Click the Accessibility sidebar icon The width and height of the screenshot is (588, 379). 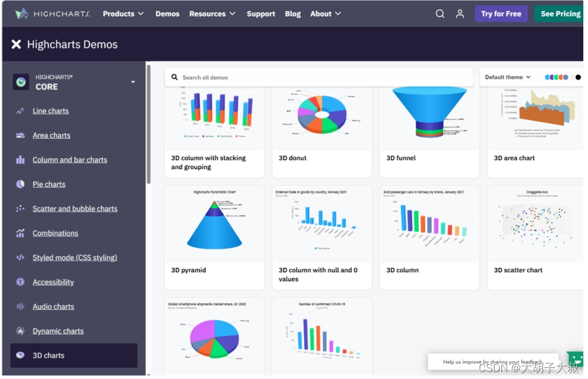20,282
